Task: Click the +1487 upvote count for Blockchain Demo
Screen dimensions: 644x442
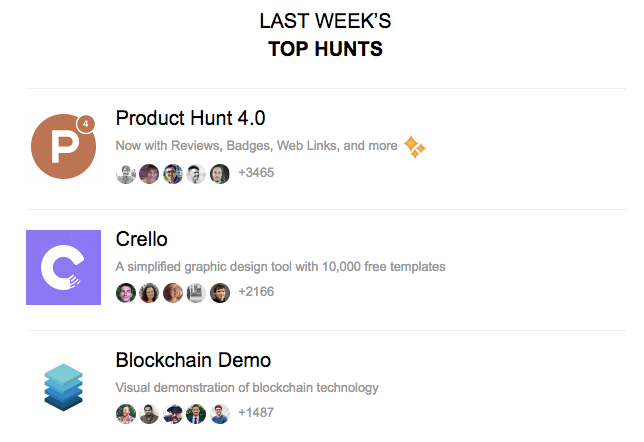Action: tap(256, 412)
